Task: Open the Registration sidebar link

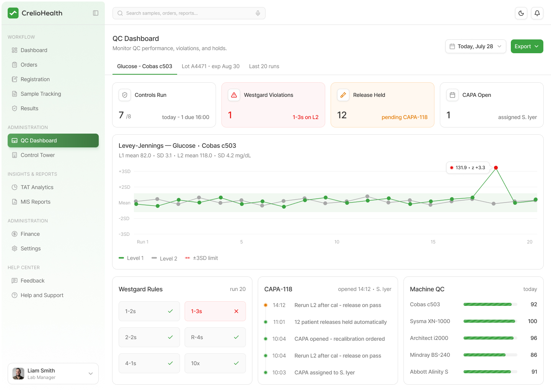Action: [53, 79]
